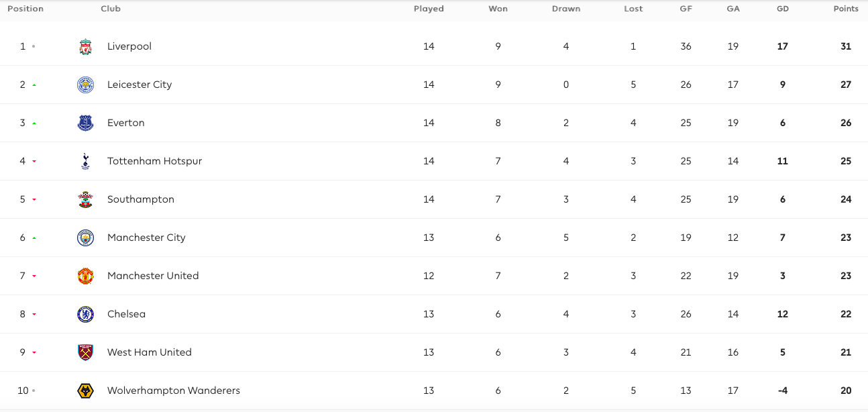The image size is (868, 412).
Task: Select the Chelsea club name
Action: [126, 314]
